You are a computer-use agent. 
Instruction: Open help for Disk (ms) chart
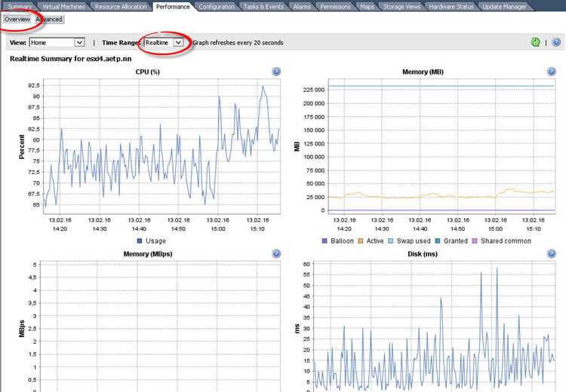tap(551, 253)
